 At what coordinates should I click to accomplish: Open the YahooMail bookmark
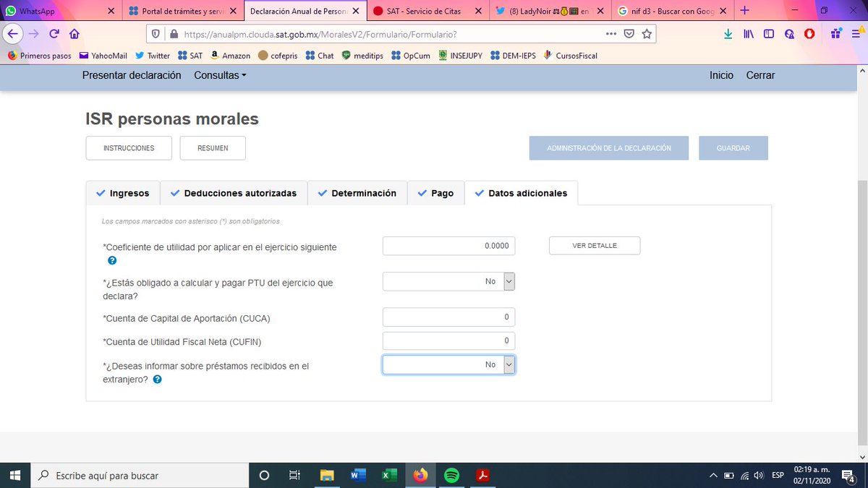coord(103,56)
